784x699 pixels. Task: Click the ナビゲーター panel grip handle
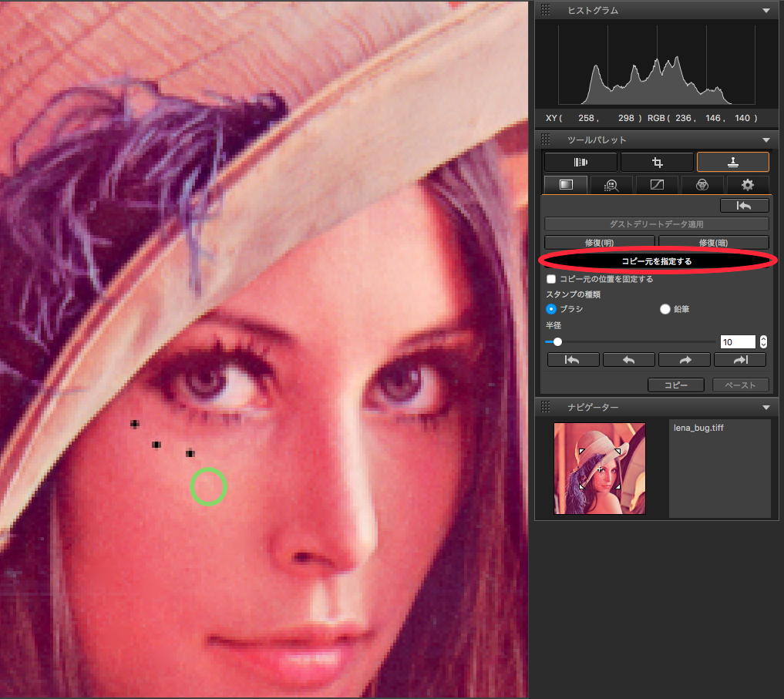pyautogui.click(x=546, y=407)
